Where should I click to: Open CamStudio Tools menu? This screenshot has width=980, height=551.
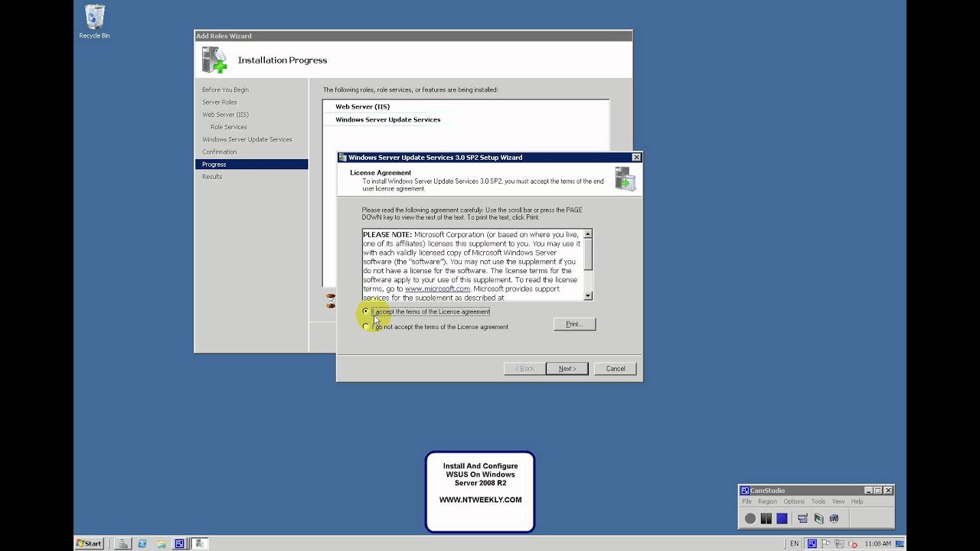[x=818, y=501]
